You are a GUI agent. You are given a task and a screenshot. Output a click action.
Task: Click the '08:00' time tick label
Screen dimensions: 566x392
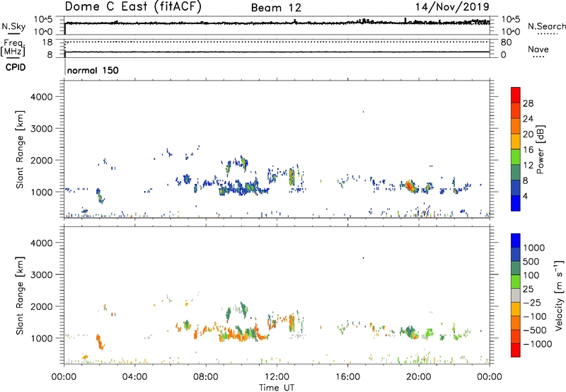pos(205,377)
